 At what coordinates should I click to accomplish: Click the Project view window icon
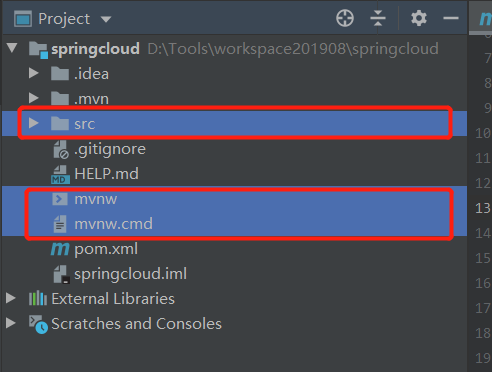point(23,19)
